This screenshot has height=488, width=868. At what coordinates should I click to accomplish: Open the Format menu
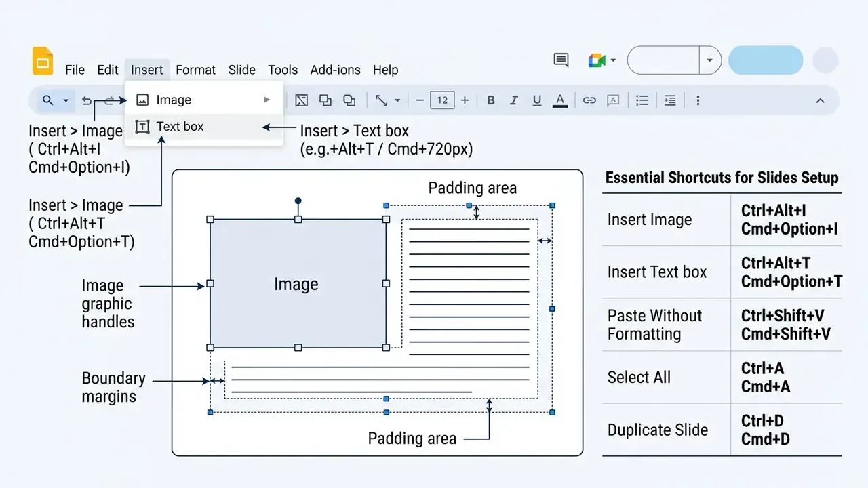[195, 70]
